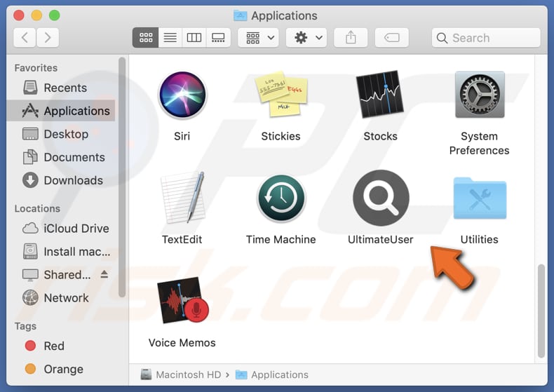Screen dimensions: 554x392
Task: Open the Siri application icon
Action: 182,95
